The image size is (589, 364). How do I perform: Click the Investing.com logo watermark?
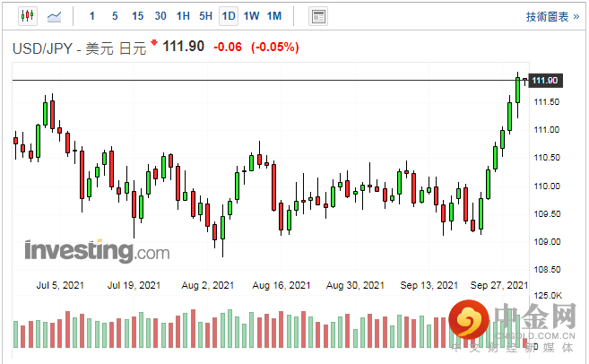coord(96,250)
